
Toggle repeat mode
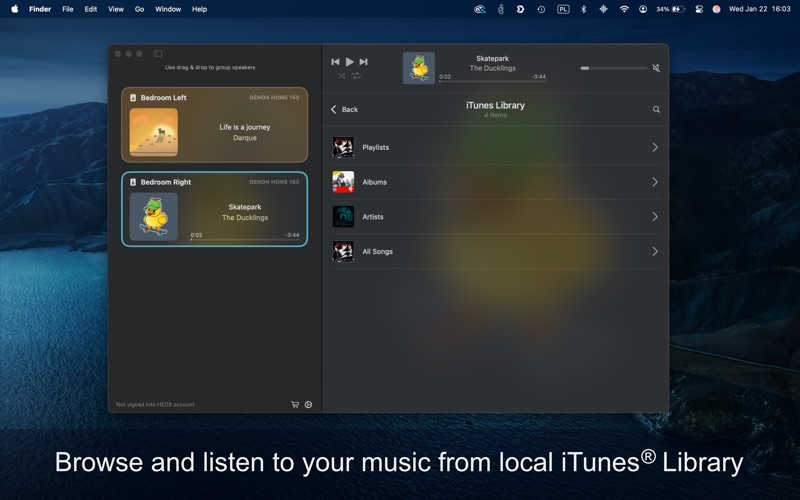[x=356, y=76]
